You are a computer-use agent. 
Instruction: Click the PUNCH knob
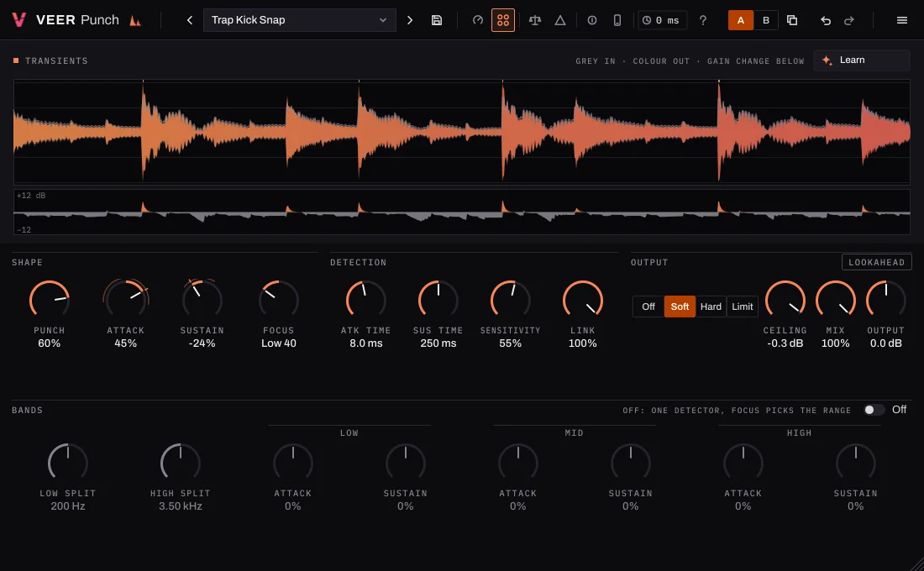coord(50,300)
